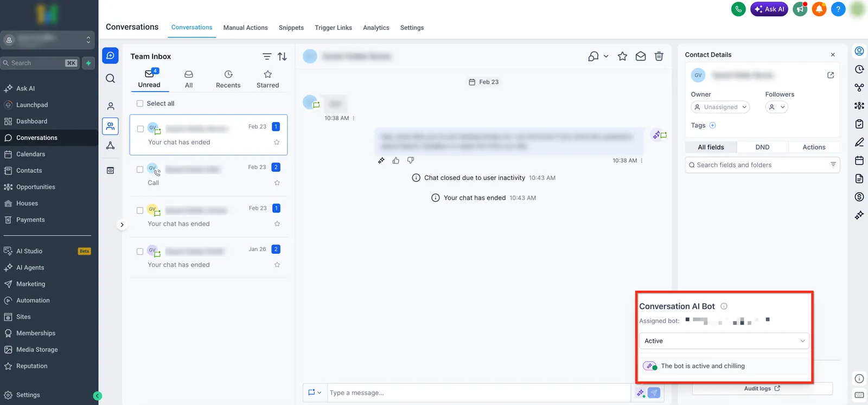Screen dimensions: 868x405
Task: Check the Call conversation checkbox
Action: 140,170
